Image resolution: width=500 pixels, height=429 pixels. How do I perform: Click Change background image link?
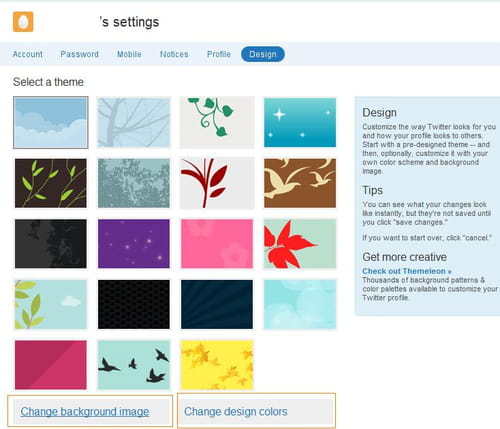[85, 412]
